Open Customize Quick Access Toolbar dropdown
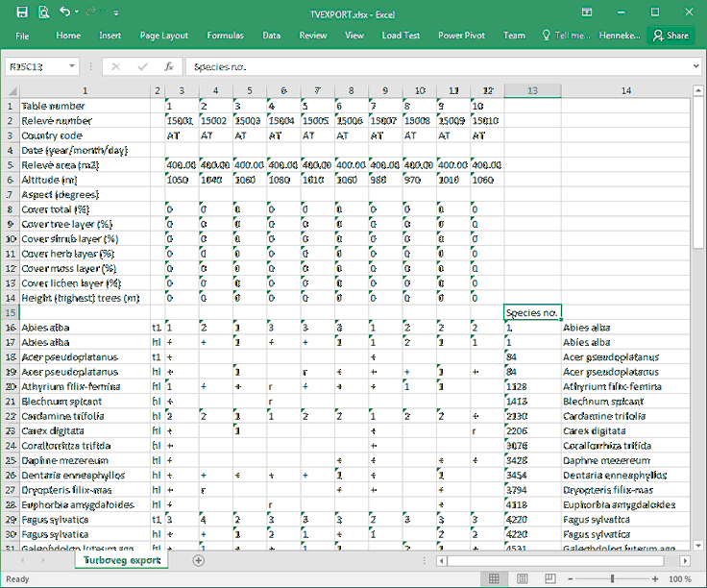Viewport: 707px width, 588px height. coord(116,12)
